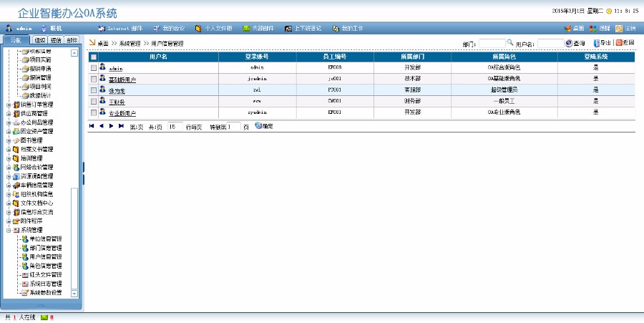Click the magnifier icon beside 部门 field

[x=510, y=44]
